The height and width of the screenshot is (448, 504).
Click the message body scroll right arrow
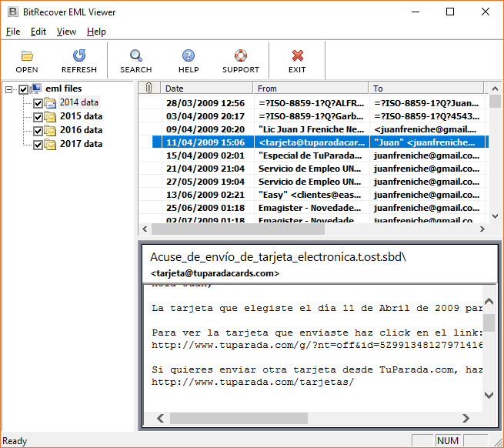(x=466, y=418)
